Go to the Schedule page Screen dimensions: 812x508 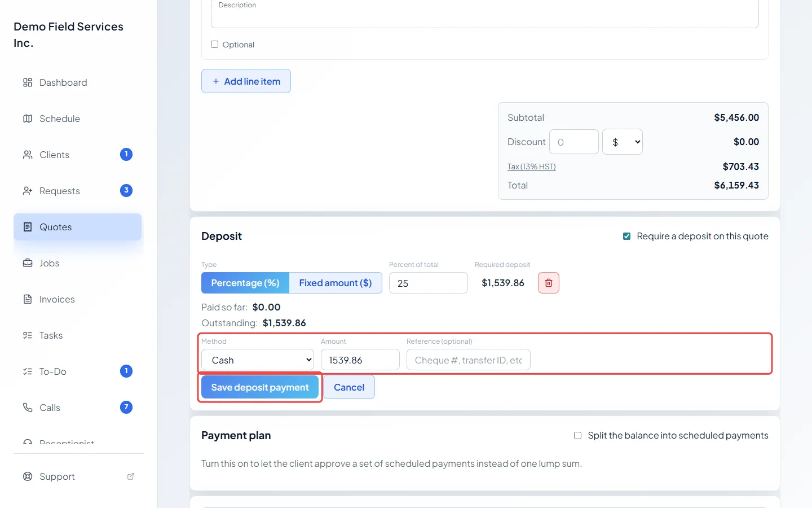(x=78, y=119)
